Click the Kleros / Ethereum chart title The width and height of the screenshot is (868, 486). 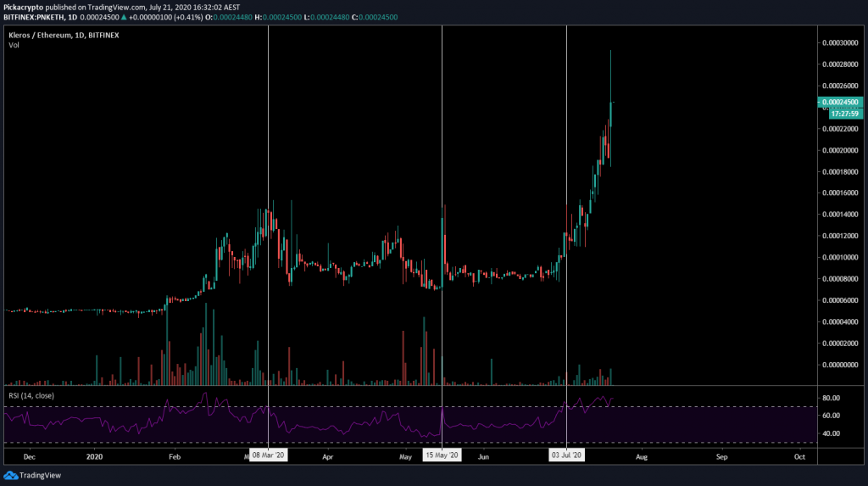point(39,35)
